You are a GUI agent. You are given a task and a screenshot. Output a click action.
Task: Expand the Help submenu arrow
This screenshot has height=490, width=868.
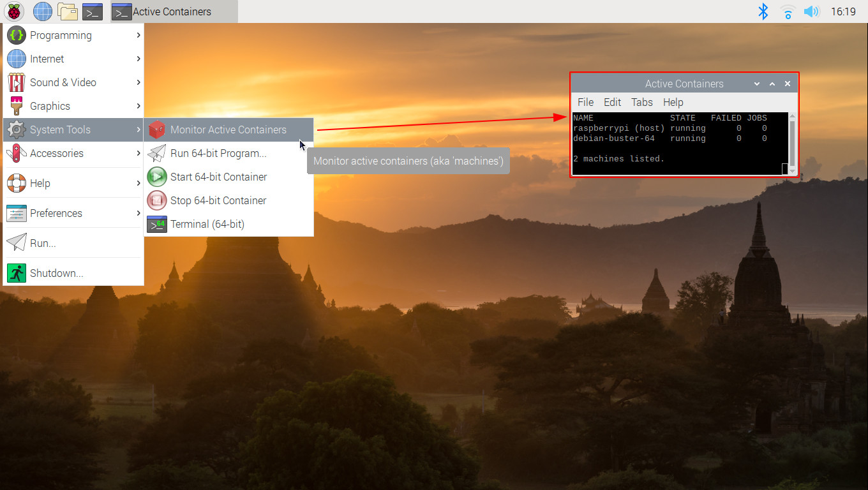(138, 183)
